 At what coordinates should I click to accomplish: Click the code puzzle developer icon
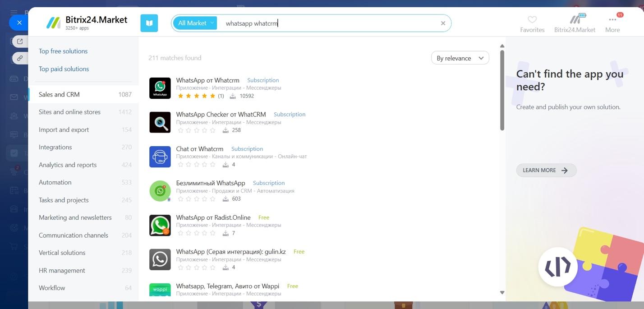558,267
